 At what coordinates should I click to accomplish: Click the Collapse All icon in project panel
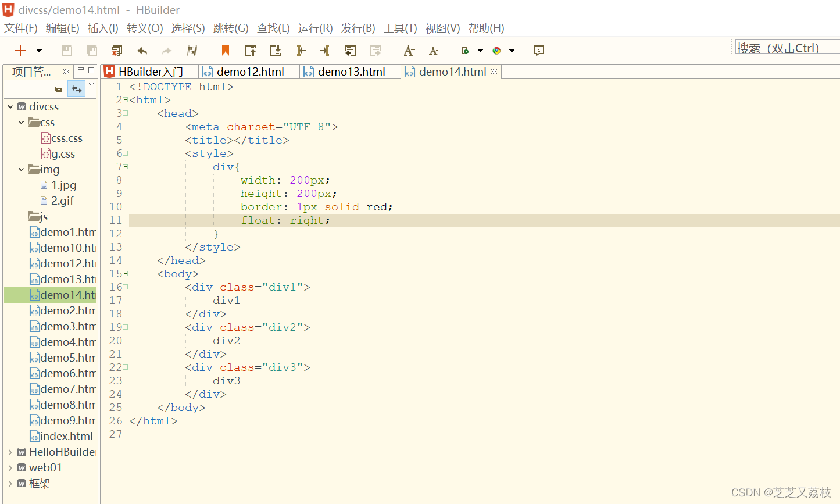(58, 90)
